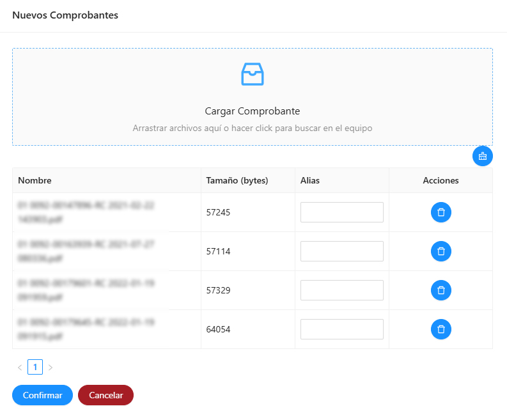Focus the Alias field for the 57329 row
This screenshot has height=420, width=507.
(x=342, y=290)
